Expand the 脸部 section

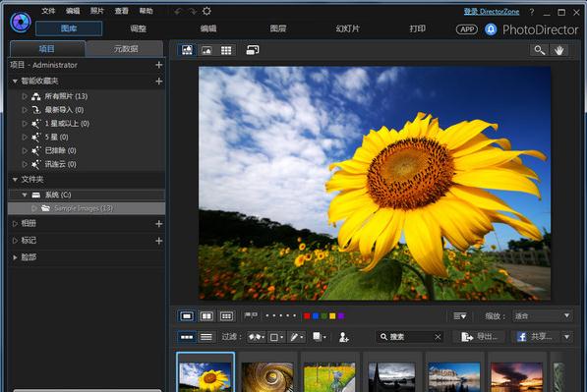coord(15,257)
